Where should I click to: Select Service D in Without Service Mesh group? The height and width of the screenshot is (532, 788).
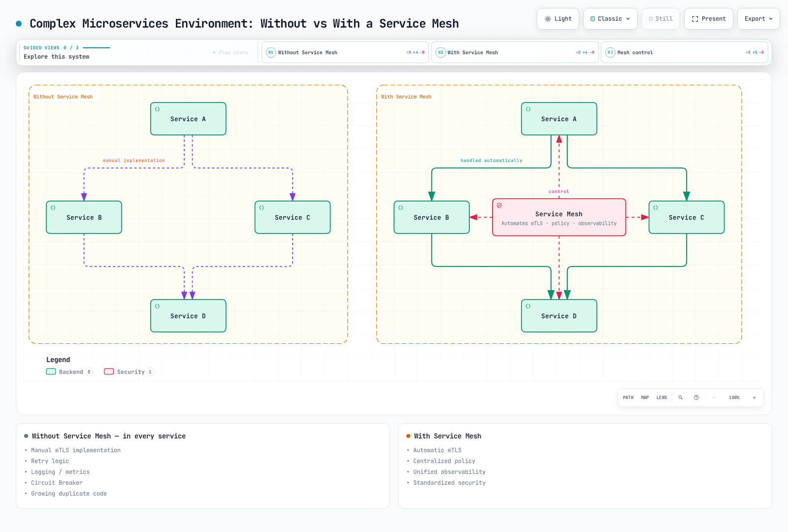coord(188,316)
